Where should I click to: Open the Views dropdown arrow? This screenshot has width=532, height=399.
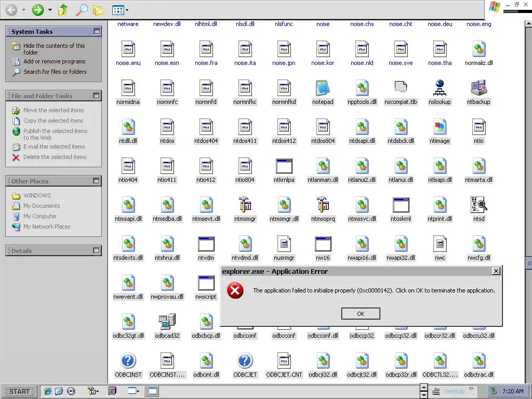pos(127,10)
